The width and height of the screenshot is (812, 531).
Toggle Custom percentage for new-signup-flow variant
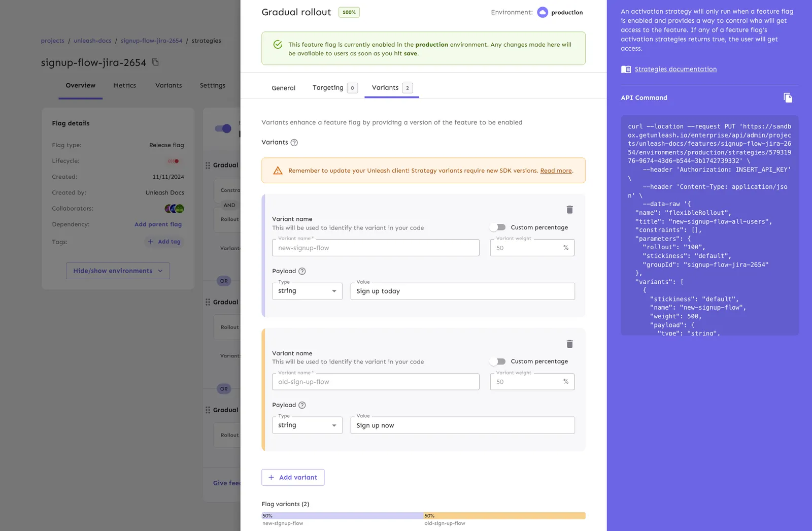pos(498,227)
